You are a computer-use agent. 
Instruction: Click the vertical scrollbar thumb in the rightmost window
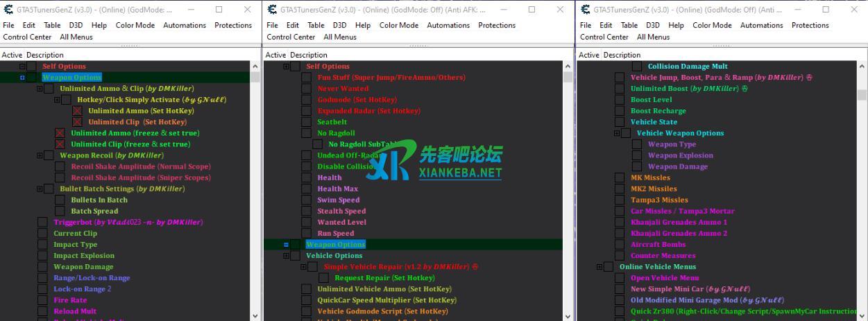pyautogui.click(x=862, y=95)
